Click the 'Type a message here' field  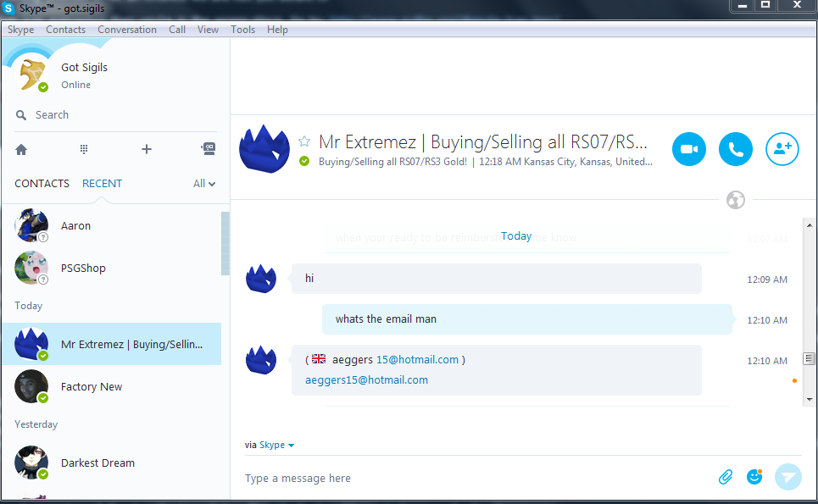[x=477, y=478]
